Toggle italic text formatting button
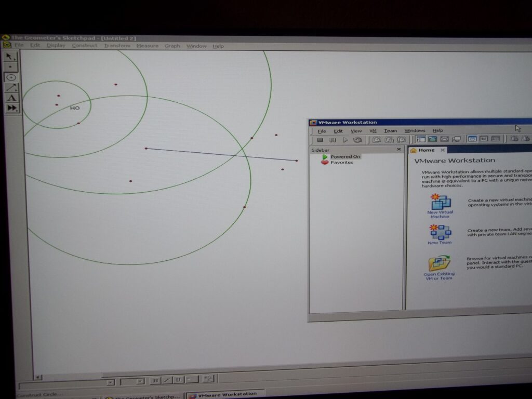 167,380
